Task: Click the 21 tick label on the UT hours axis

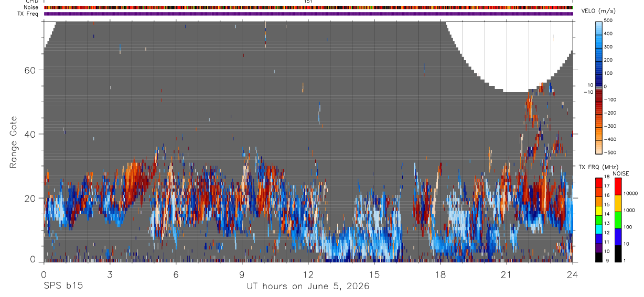Action: (507, 274)
